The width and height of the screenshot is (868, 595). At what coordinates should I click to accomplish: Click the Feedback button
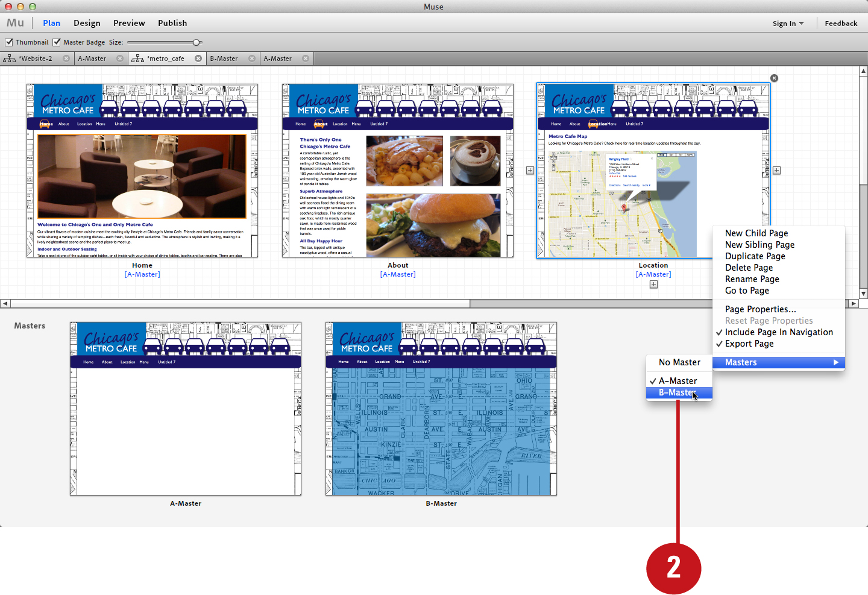pos(841,24)
